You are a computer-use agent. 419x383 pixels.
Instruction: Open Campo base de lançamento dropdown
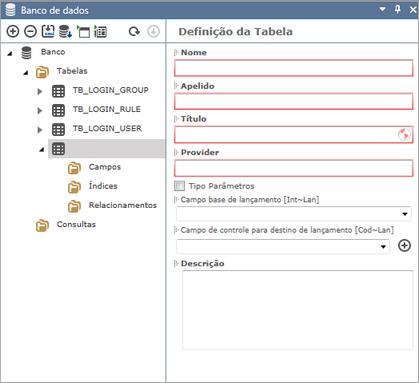click(x=294, y=214)
